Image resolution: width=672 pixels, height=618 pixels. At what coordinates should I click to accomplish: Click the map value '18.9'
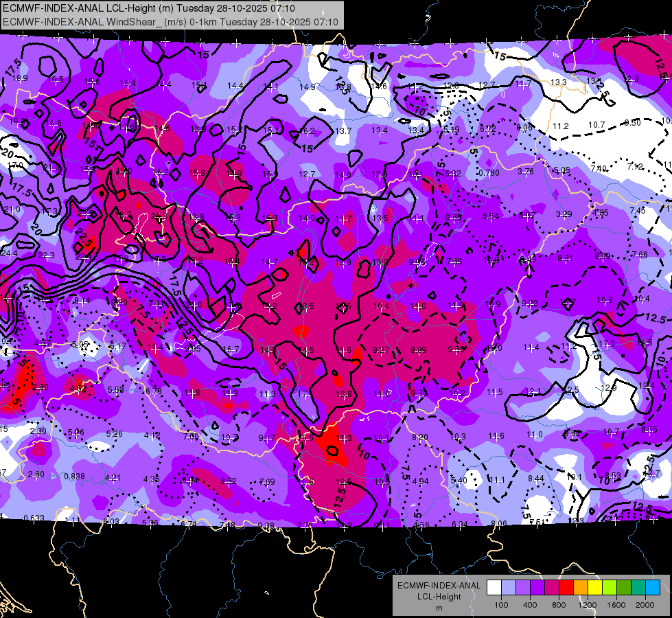click(x=20, y=78)
